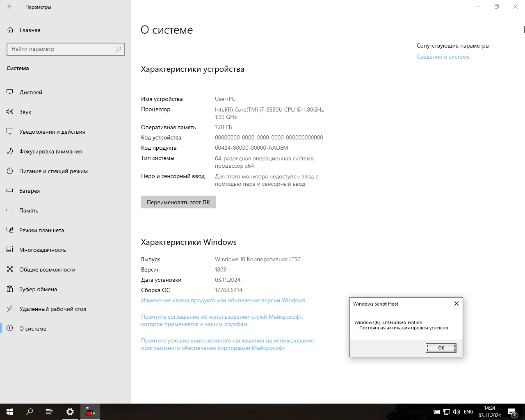The width and height of the screenshot is (525, 420).
Task: Click edition text Windows 10 Корпоративная LTSC
Action: tap(258, 259)
